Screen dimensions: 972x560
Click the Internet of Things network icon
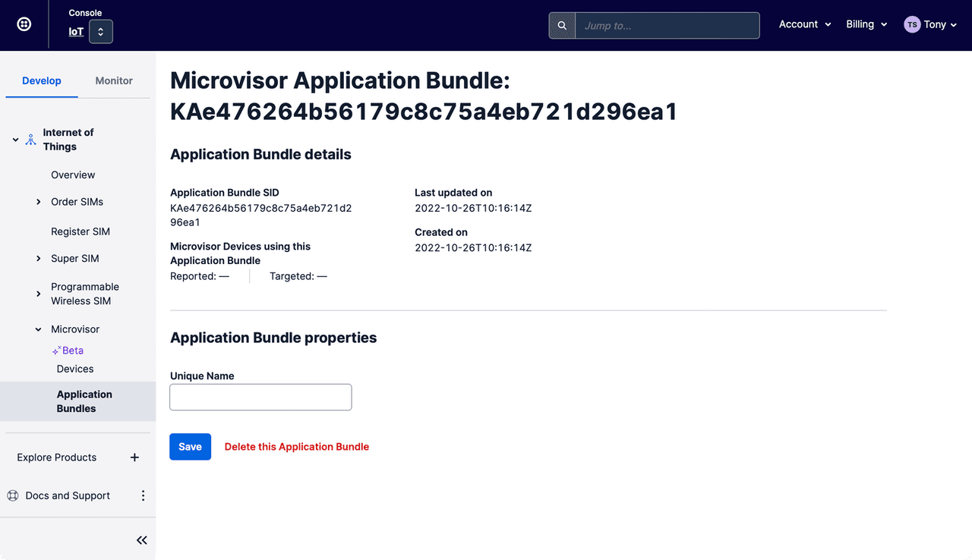tap(30, 139)
